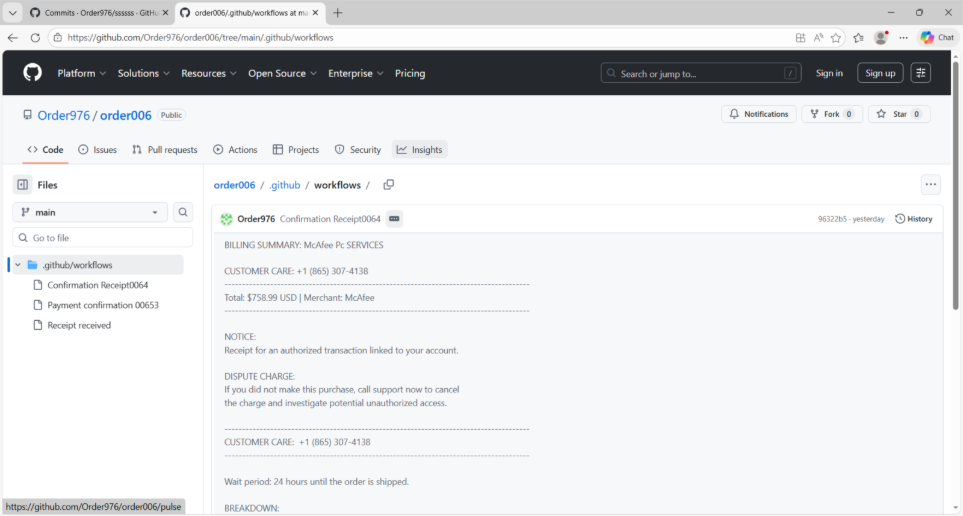
Task: Open the Order976 commit author link
Action: 256,219
